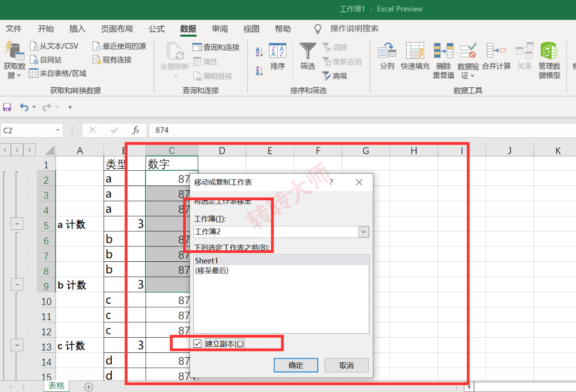Open function insert fx button
Screen dimensions: 576x392
tap(136, 130)
